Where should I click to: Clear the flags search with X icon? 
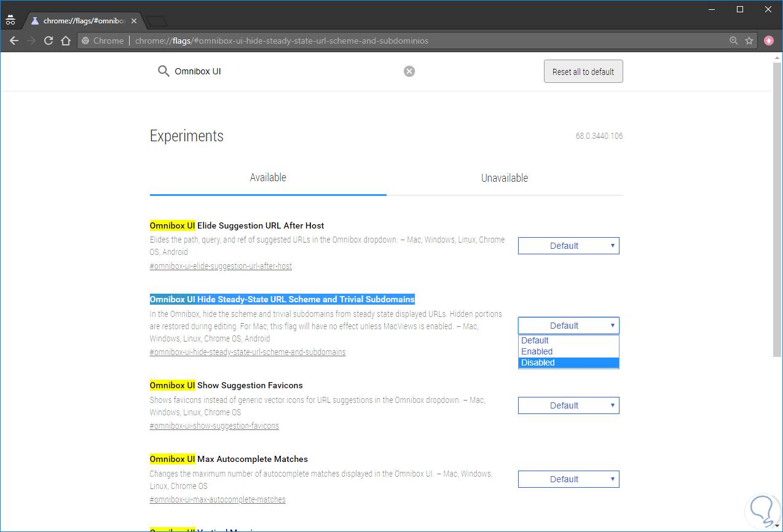pos(409,71)
